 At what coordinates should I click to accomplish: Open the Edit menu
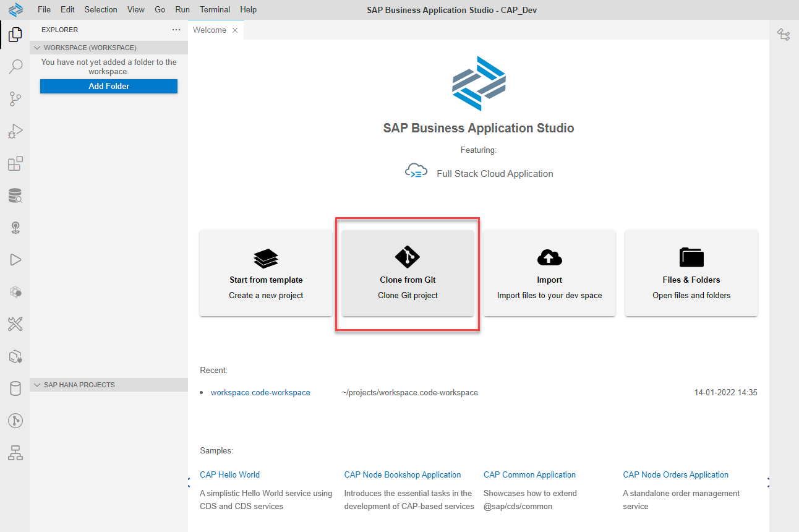point(67,10)
